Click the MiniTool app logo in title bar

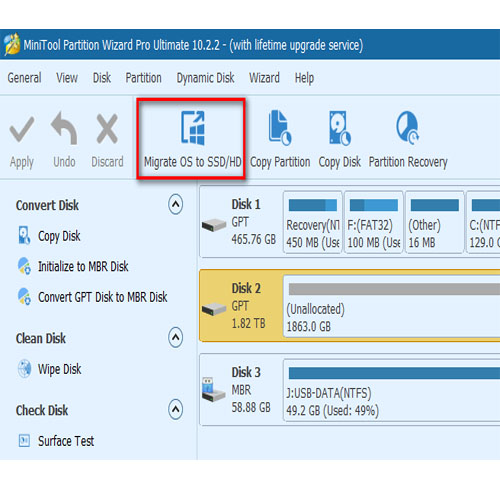tap(12, 44)
